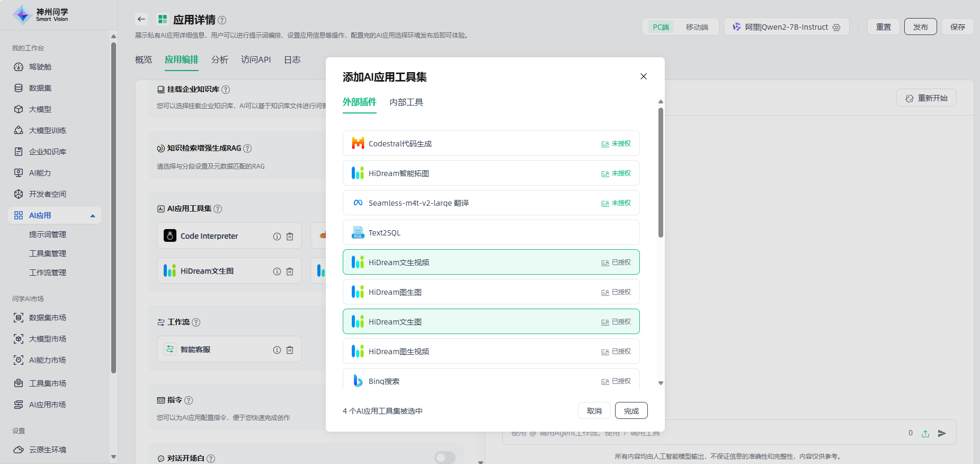Toggle the 对话开场白 switch
This screenshot has height=464, width=980.
(x=445, y=458)
